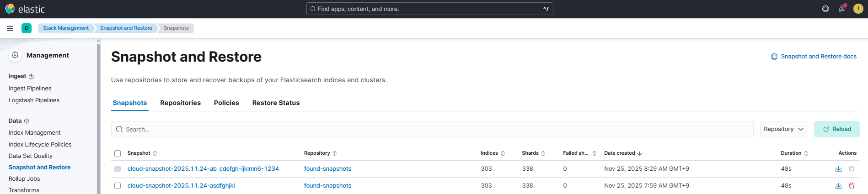The height and width of the screenshot is (194, 868).
Task: Click the Reload button
Action: coord(836,129)
